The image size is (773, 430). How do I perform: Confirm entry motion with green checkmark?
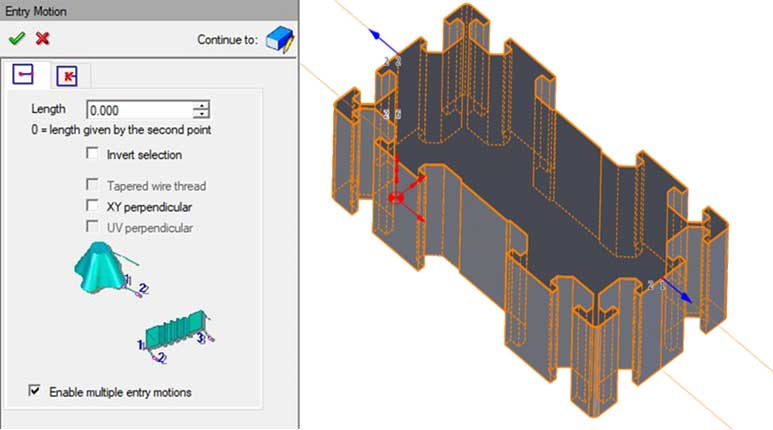click(16, 38)
